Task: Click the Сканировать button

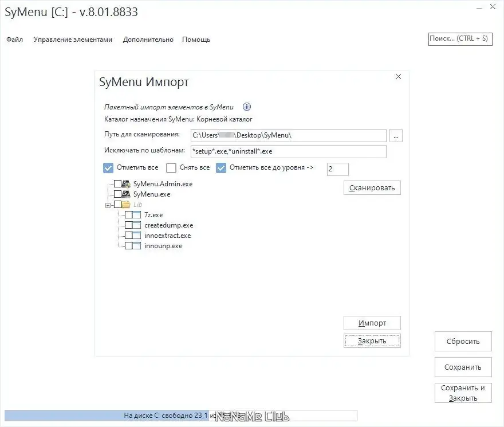Action: [x=372, y=187]
